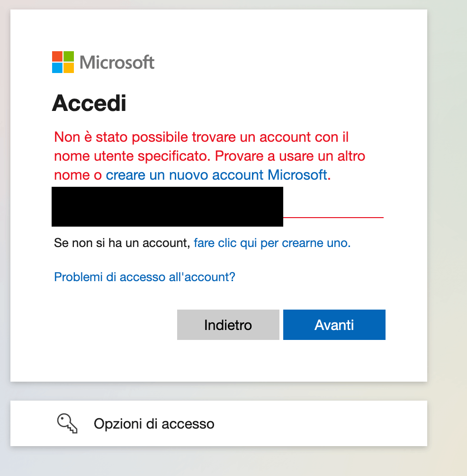Click the blue square of the Microsoft logo
Viewport: 467px width, 476px height.
pos(57,68)
